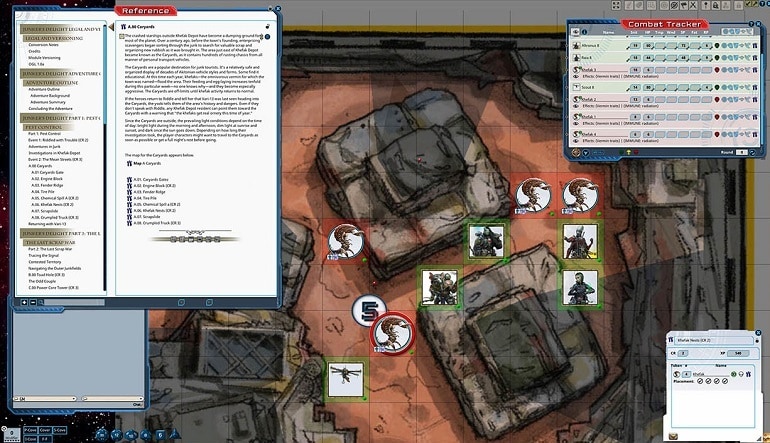
Task: Click the S-Cove modifier button at bottom left
Action: [59, 430]
